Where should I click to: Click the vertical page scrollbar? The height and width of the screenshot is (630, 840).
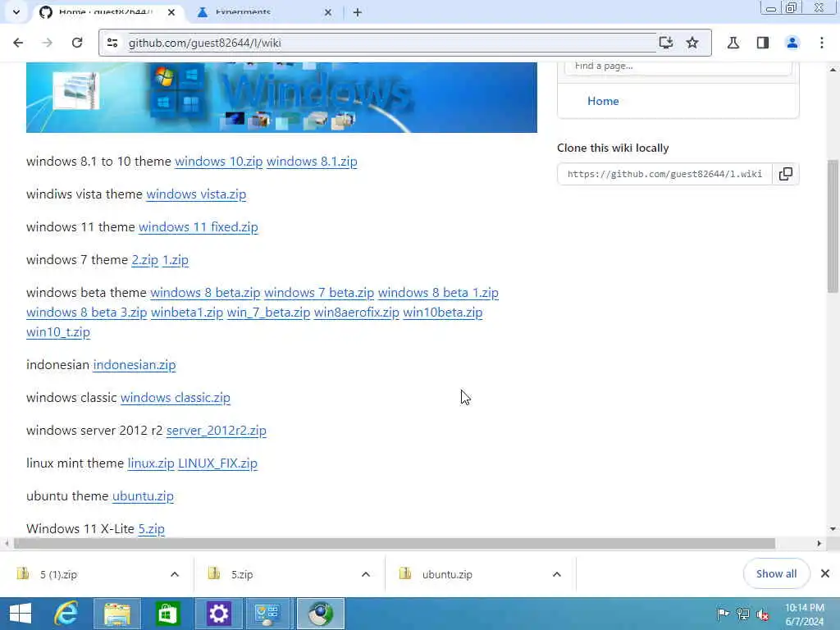coord(833,226)
